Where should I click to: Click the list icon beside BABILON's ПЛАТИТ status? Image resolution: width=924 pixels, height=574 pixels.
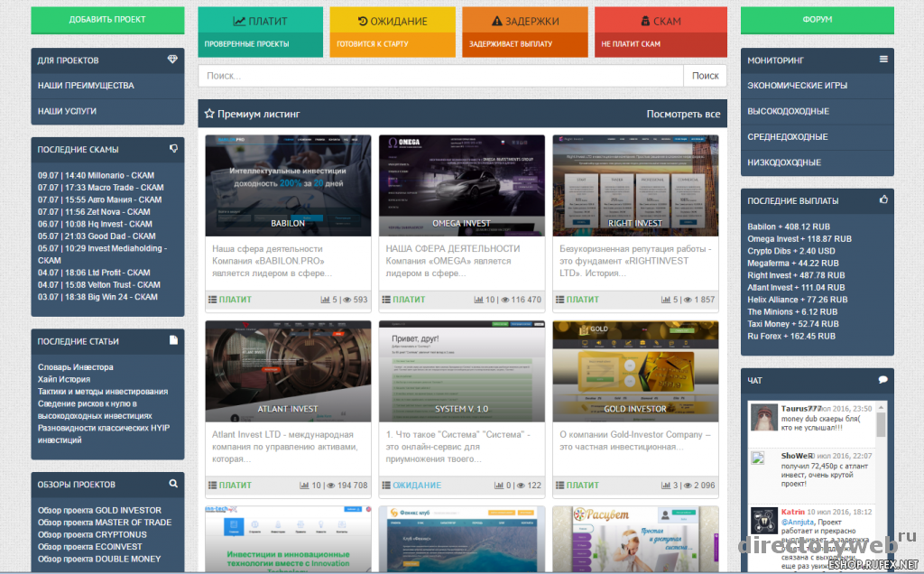tap(212, 300)
